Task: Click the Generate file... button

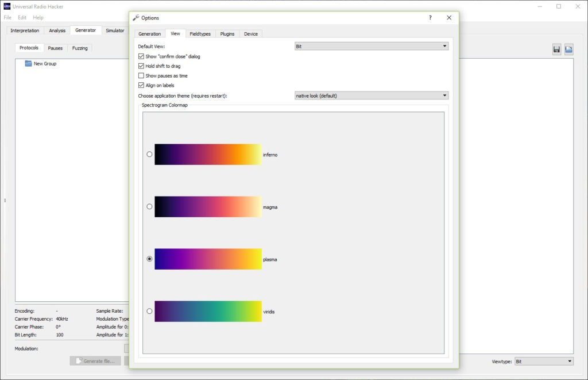Action: (95, 361)
